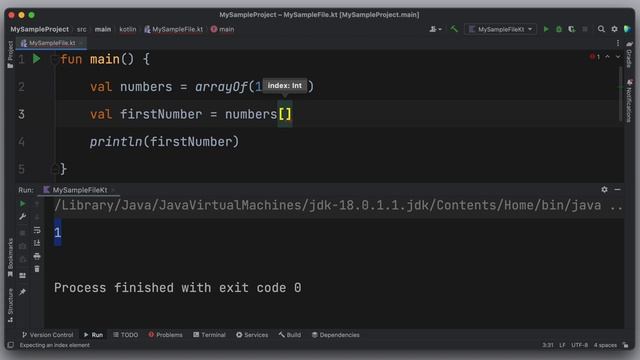Toggle soft-wrap in Run console
This screenshot has height=360, width=640.
(x=37, y=230)
